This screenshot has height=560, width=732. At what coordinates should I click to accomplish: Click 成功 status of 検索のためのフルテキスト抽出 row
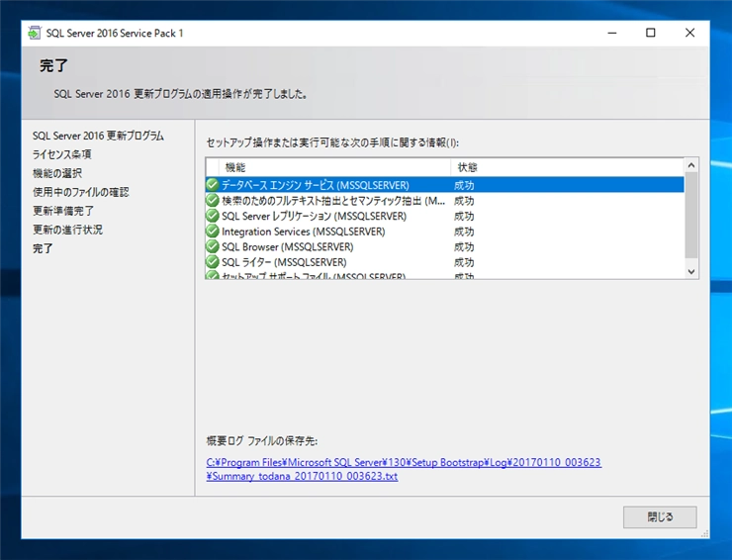pos(464,201)
